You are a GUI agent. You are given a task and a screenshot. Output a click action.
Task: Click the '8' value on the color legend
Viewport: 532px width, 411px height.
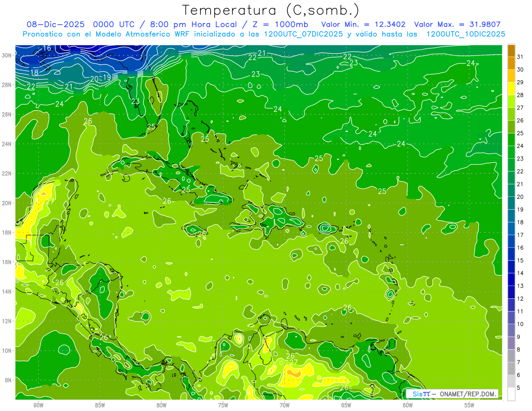[x=519, y=349]
